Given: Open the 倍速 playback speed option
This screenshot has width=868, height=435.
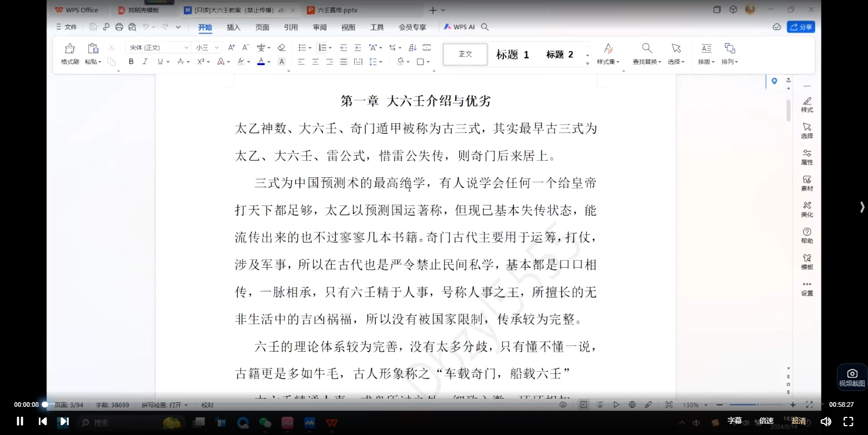Looking at the screenshot, I should point(766,421).
